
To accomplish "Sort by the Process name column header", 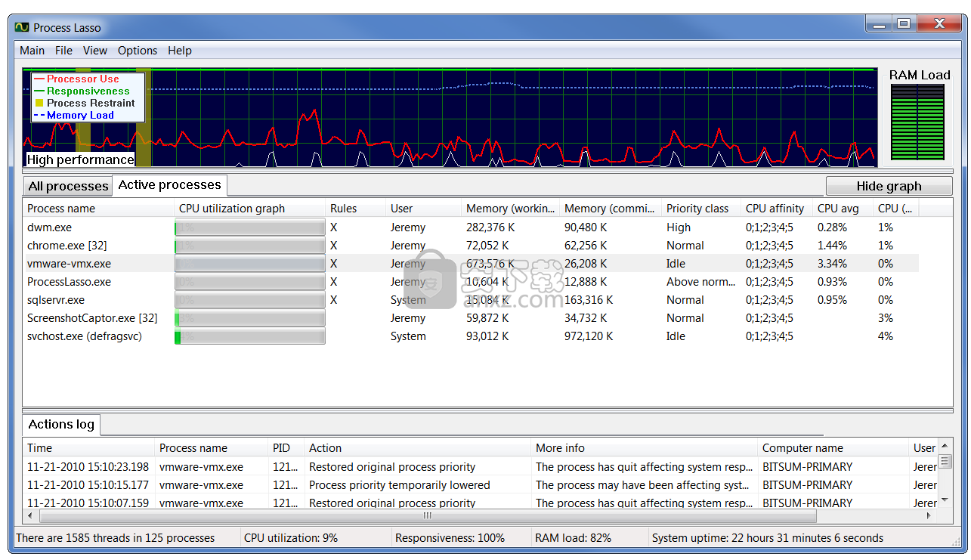I will tap(98, 209).
